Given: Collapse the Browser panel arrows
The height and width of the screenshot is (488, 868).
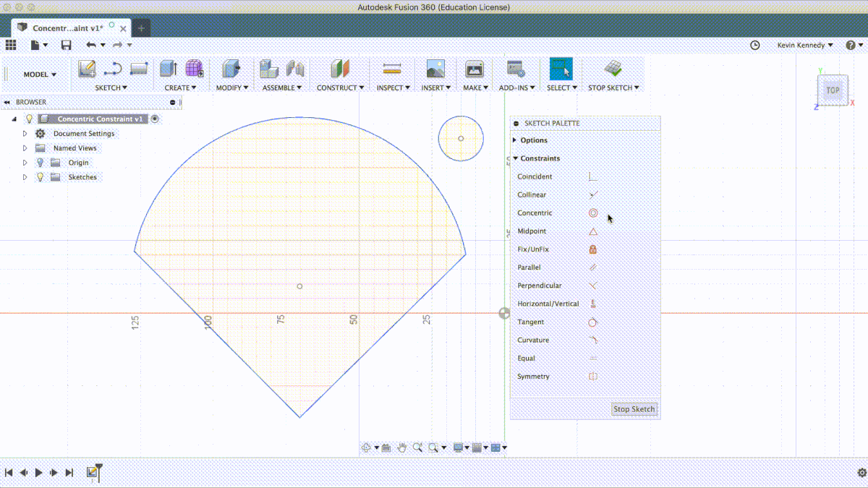Looking at the screenshot, I should (7, 102).
